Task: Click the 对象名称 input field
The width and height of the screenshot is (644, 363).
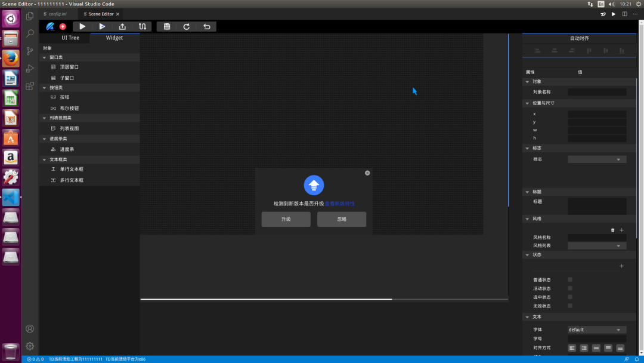Action: (x=596, y=92)
